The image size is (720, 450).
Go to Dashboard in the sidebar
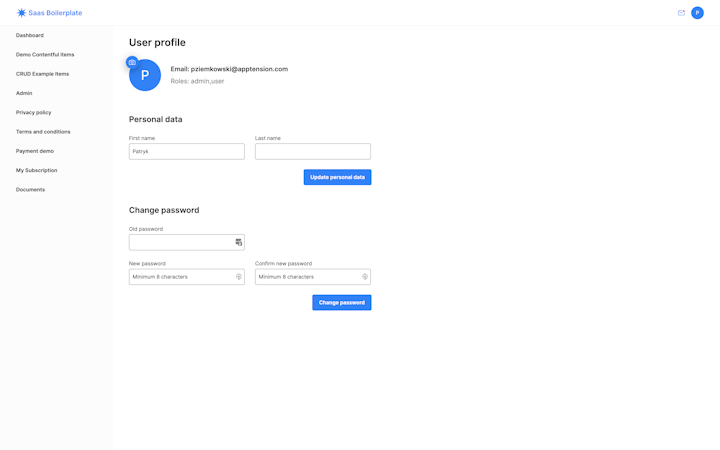tap(30, 35)
